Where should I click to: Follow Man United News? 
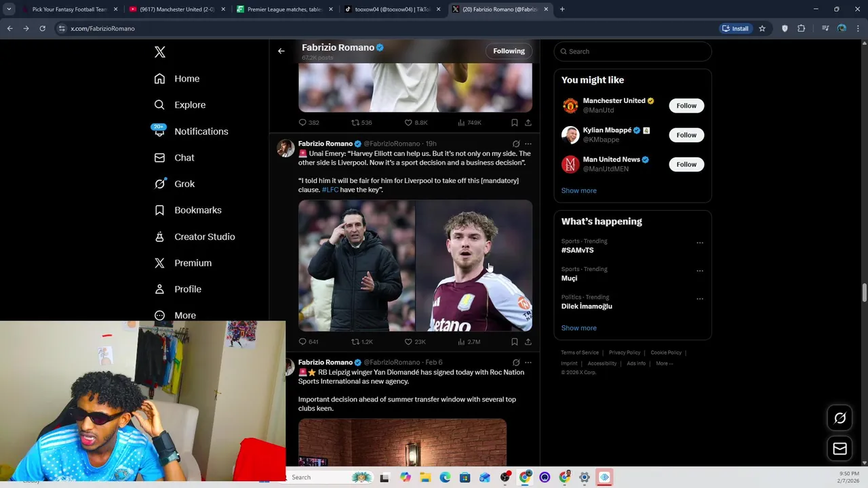(686, 164)
